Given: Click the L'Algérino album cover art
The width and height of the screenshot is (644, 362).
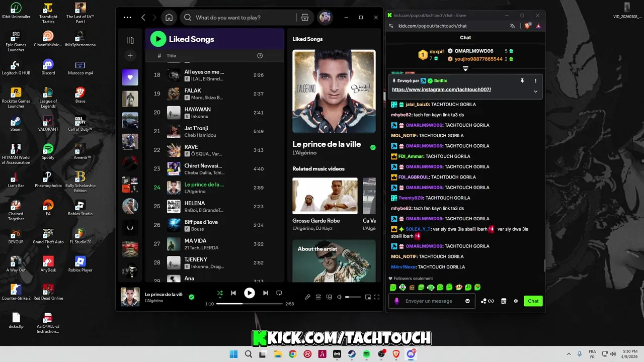Looking at the screenshot, I should pos(334,91).
